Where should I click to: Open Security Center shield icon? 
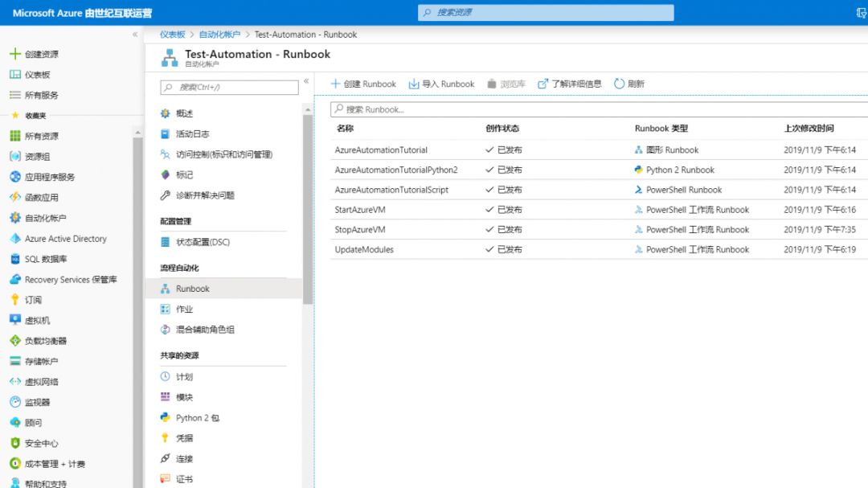tap(15, 443)
